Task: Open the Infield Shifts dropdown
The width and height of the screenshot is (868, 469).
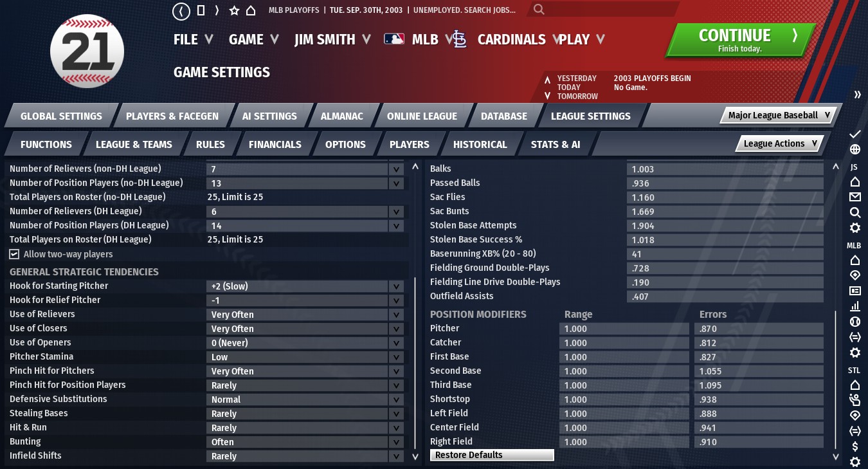Action: [306, 456]
